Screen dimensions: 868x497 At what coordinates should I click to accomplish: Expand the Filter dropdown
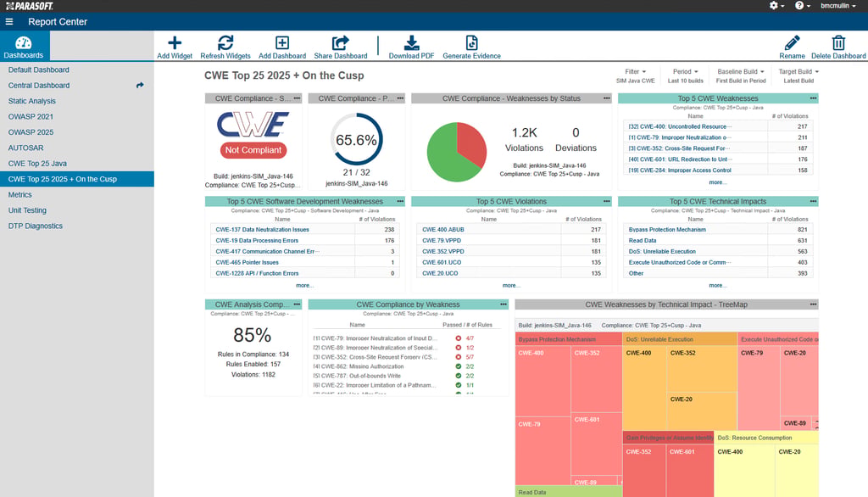click(x=636, y=71)
